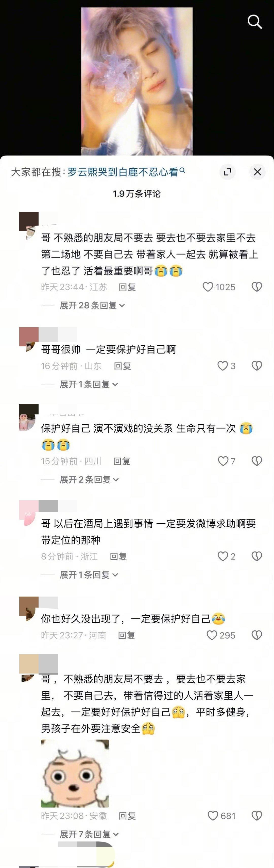Like the comment with 1025 likes
274x868 pixels.
(x=208, y=287)
